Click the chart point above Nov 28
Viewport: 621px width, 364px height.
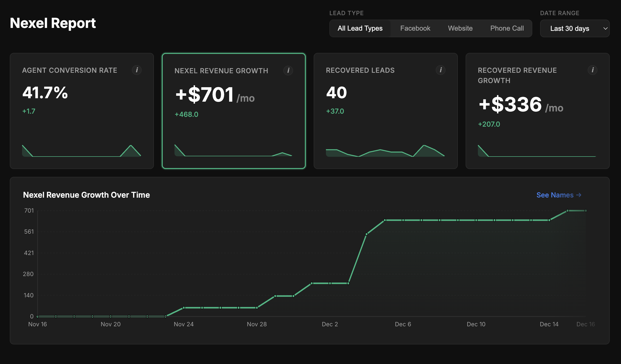257,307
